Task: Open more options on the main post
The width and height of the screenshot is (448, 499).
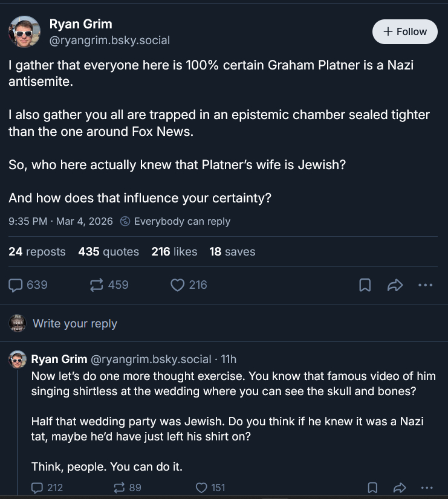Action: coord(426,285)
